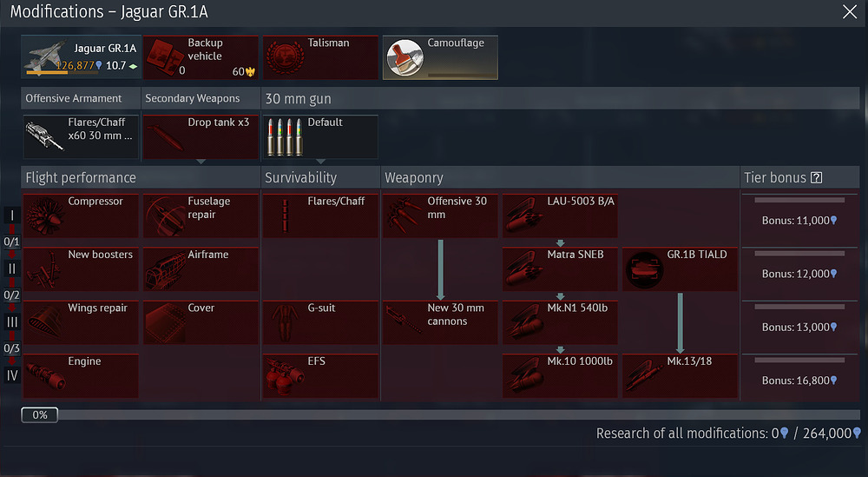
Task: Select the Airframe modification icon
Action: point(165,269)
